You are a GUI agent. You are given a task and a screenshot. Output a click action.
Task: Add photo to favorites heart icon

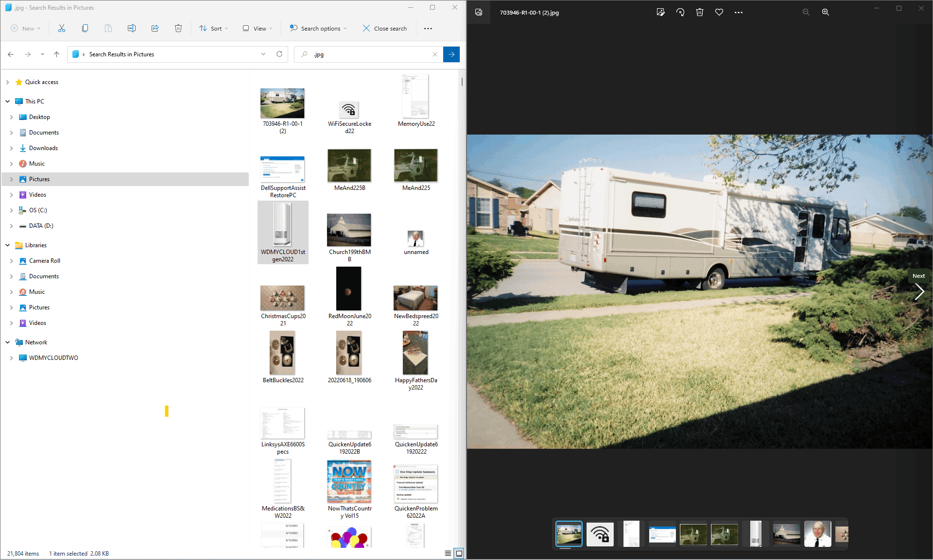tap(719, 13)
